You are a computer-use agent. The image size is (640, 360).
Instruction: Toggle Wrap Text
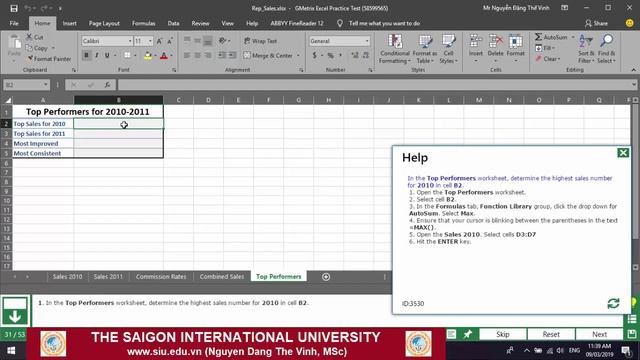pyautogui.click(x=260, y=41)
